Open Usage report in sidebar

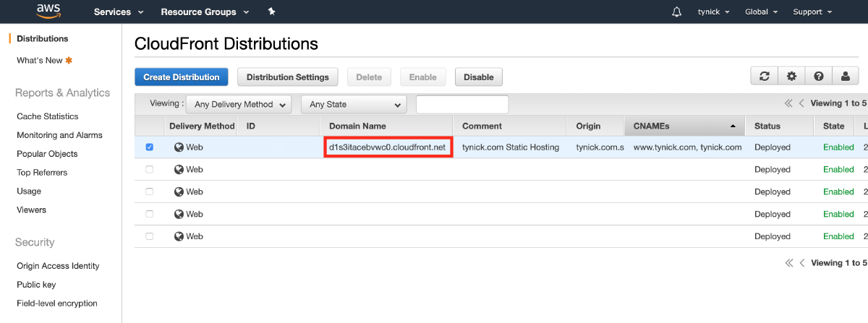point(29,191)
